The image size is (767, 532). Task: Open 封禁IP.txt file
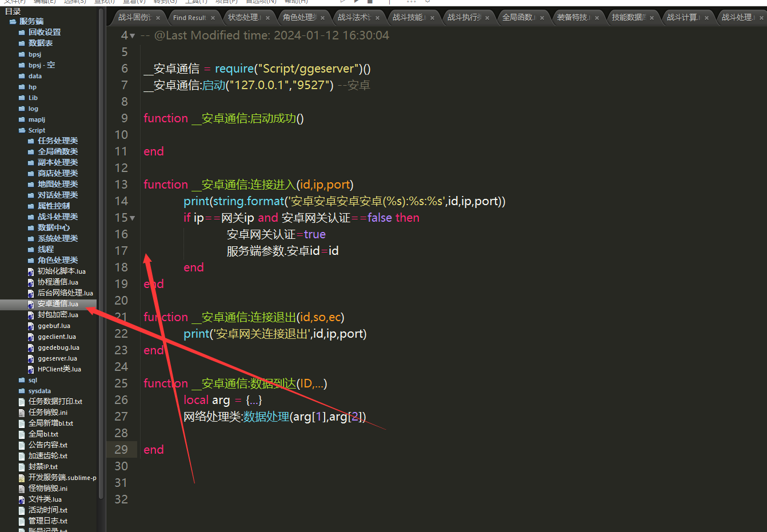tap(43, 467)
